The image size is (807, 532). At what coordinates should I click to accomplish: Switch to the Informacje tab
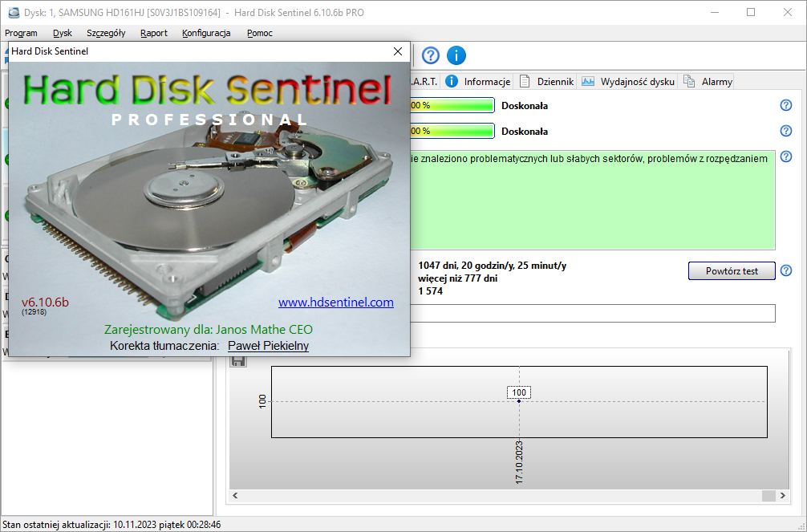click(x=478, y=81)
